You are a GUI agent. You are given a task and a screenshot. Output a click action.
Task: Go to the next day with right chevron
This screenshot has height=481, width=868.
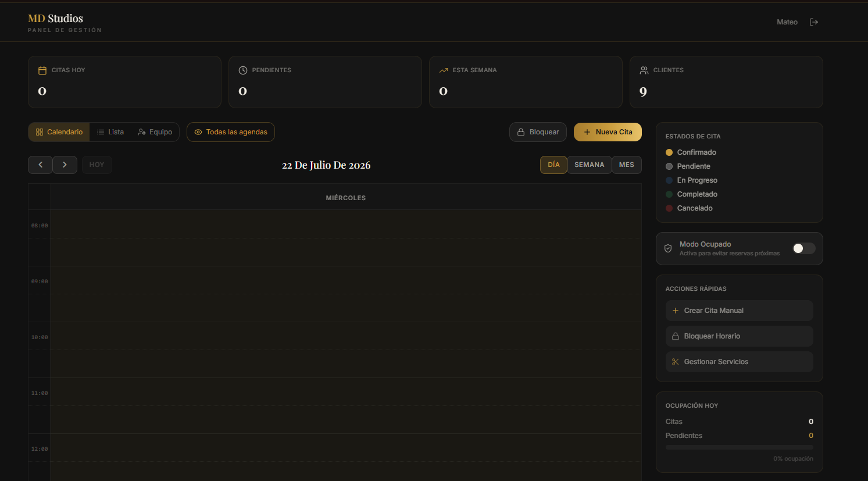[x=65, y=165]
